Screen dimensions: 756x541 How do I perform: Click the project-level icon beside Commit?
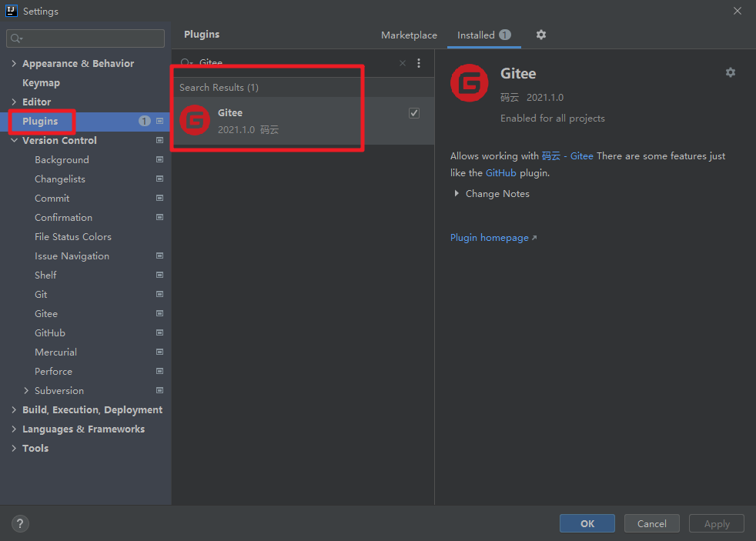click(x=159, y=198)
